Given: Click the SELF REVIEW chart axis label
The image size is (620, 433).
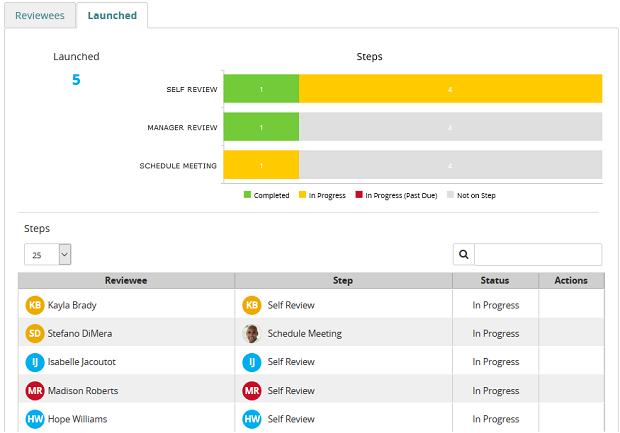Looking at the screenshot, I should [192, 89].
